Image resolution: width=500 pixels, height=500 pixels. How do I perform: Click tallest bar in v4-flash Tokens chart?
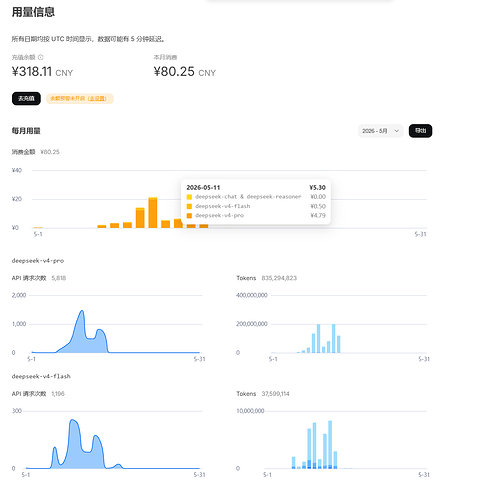click(x=330, y=444)
